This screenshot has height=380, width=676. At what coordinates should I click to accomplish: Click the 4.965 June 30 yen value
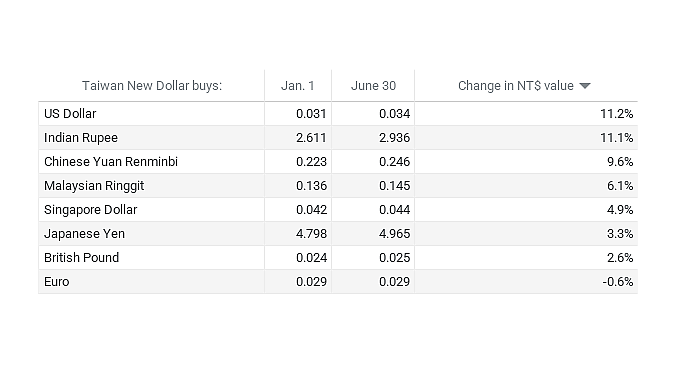point(394,234)
